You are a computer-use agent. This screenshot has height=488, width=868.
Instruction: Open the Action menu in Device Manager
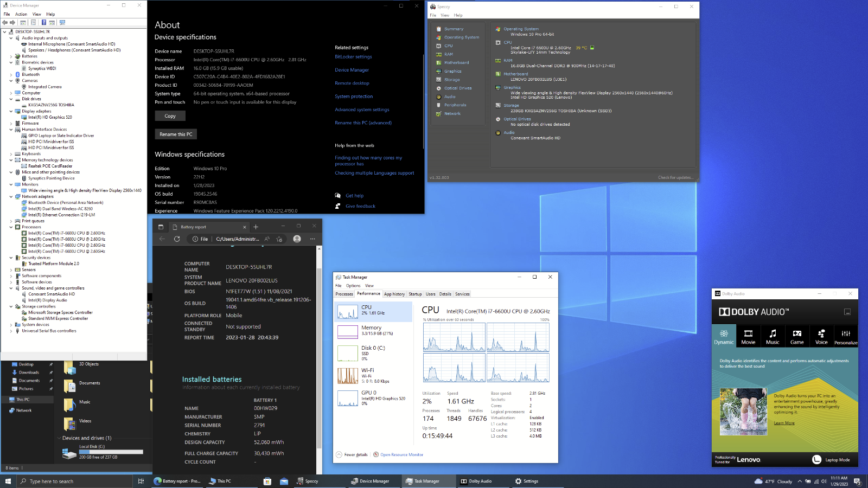pos(21,14)
